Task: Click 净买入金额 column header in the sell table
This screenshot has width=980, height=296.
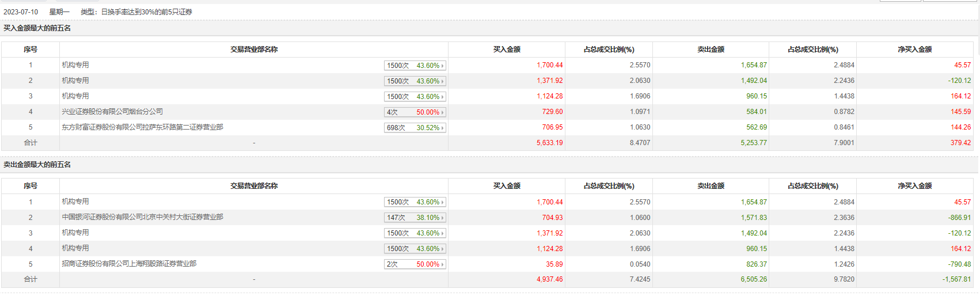Action: (914, 186)
